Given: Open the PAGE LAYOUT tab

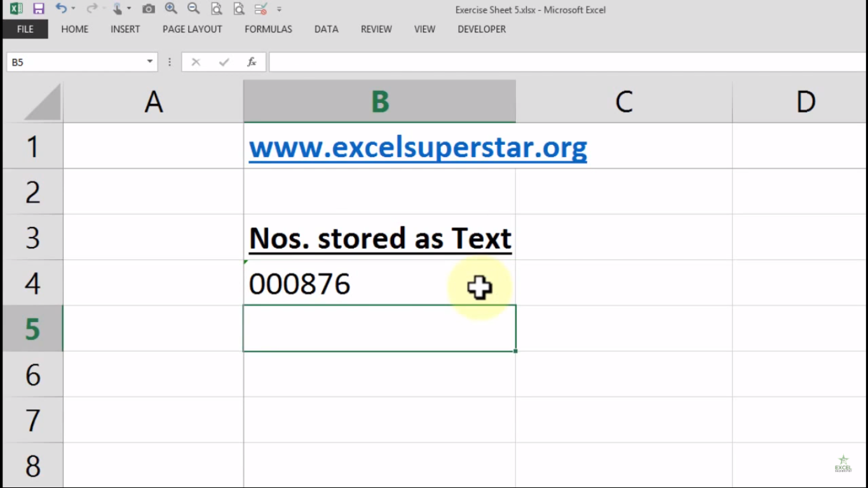Looking at the screenshot, I should point(193,29).
